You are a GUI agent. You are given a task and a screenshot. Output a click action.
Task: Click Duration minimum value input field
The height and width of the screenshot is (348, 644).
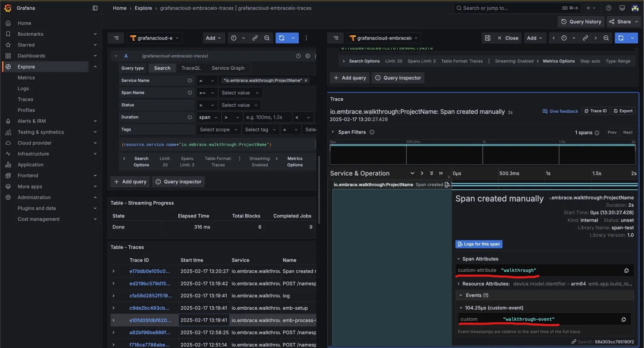point(268,117)
